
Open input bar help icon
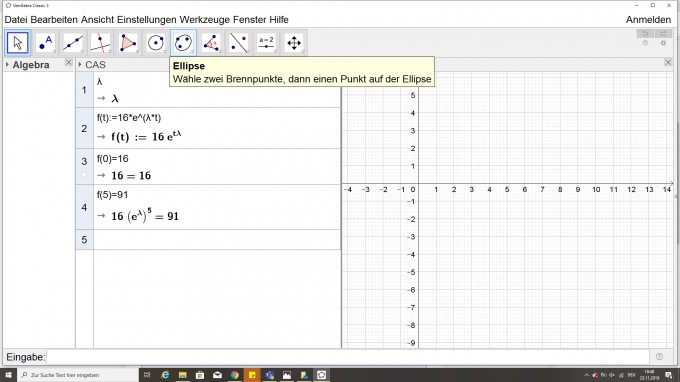[660, 356]
